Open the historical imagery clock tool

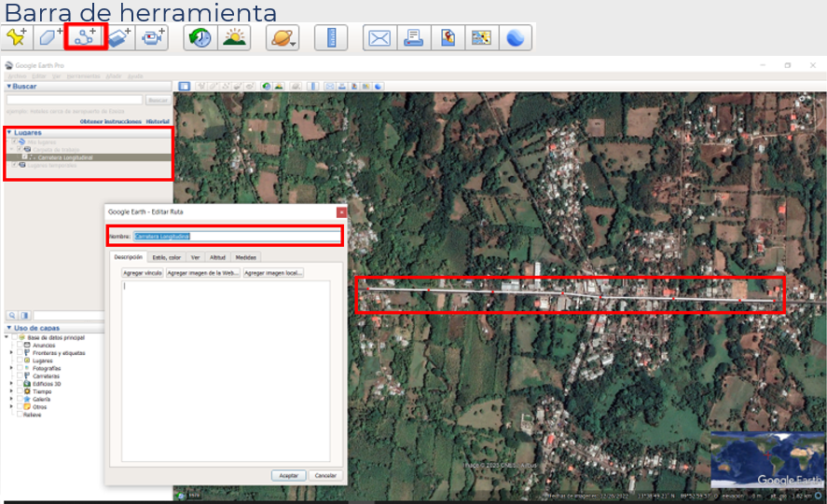coord(200,38)
